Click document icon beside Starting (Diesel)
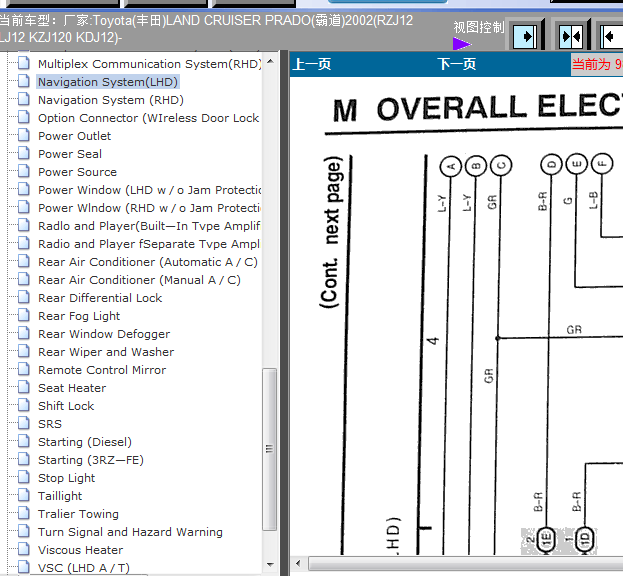 tap(24, 441)
